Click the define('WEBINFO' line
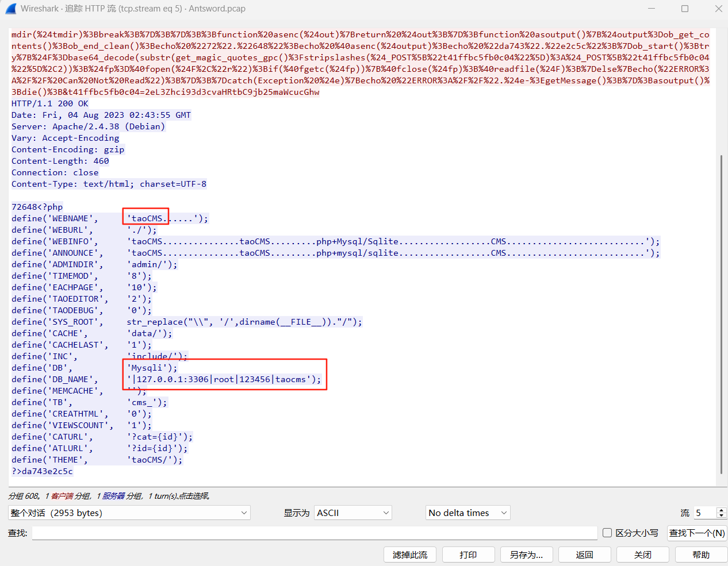728x566 pixels. click(336, 241)
